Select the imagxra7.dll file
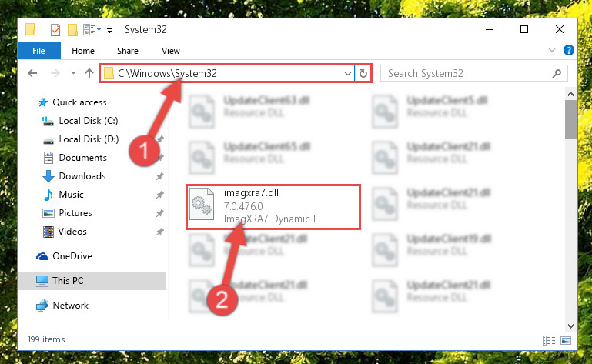592x364 pixels. coord(273,206)
